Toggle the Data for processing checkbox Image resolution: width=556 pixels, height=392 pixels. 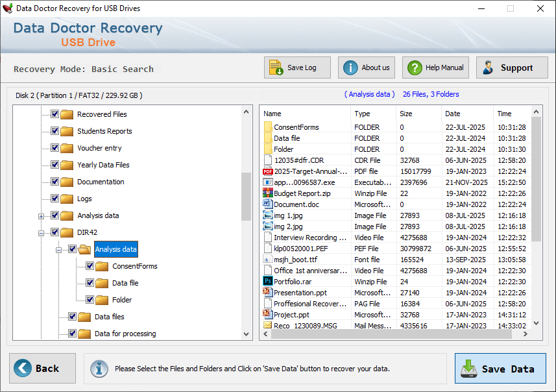[72, 333]
